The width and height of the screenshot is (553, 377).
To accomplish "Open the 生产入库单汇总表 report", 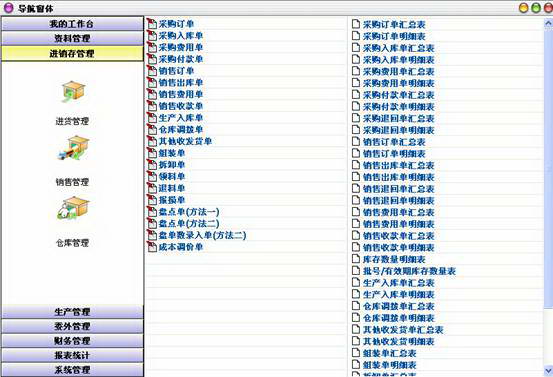I will [x=399, y=283].
